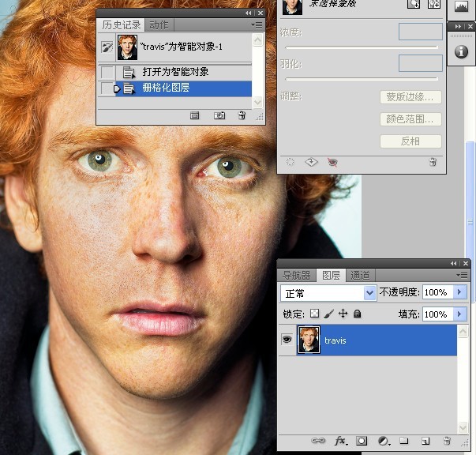This screenshot has width=476, height=455.
Task: Lock transparent pixels icon
Action: click(314, 313)
